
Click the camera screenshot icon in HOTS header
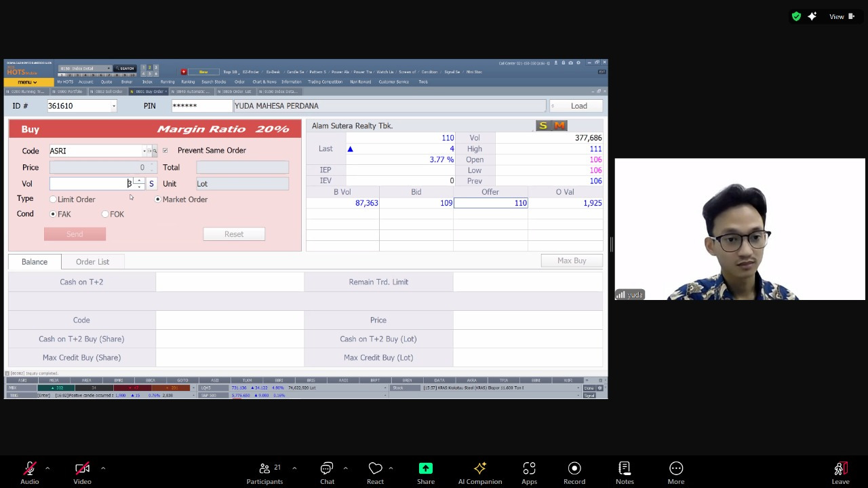click(x=571, y=63)
